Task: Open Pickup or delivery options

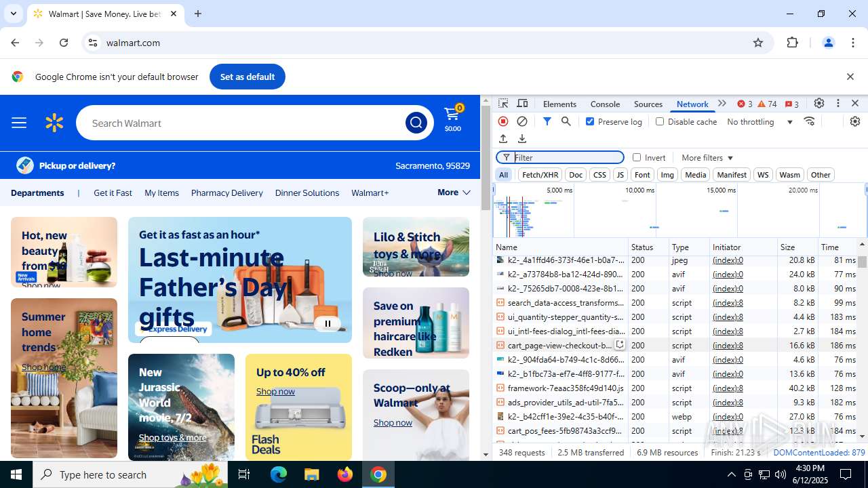Action: coord(77,165)
